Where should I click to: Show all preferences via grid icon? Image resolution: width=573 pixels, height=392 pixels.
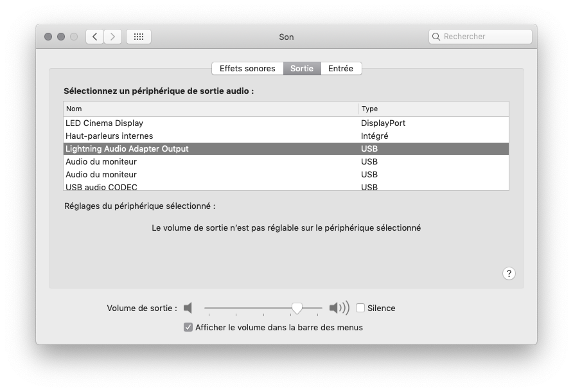point(139,37)
